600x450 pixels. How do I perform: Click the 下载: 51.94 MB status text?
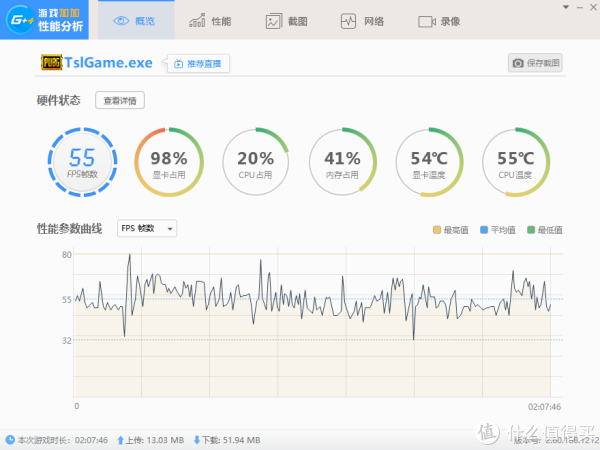tap(231, 440)
